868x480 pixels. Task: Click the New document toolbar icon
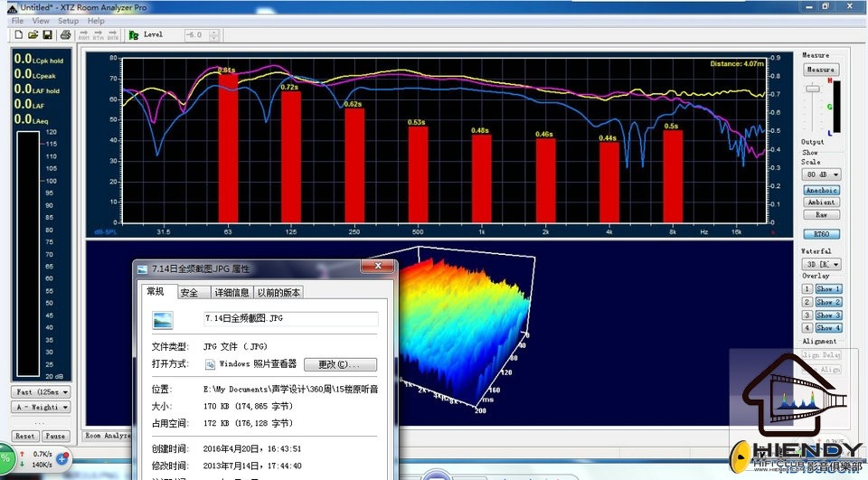click(x=18, y=35)
